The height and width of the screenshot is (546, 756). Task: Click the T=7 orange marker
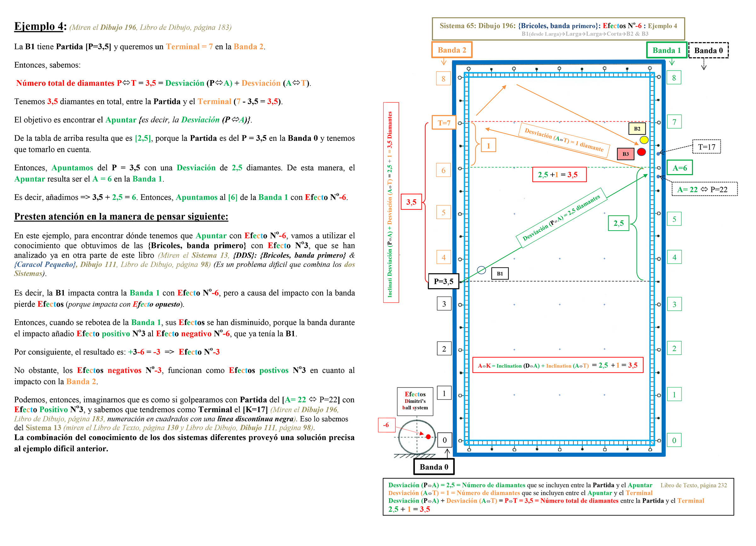point(444,123)
